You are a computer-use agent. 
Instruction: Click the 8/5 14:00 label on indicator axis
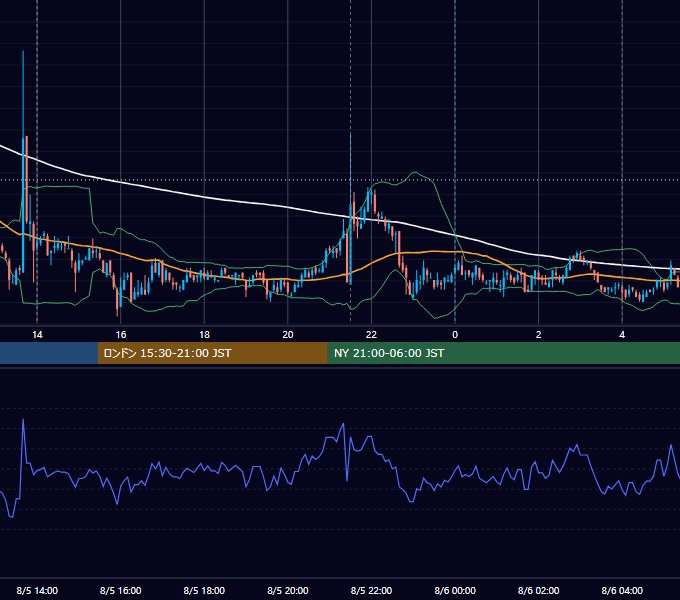[37, 590]
